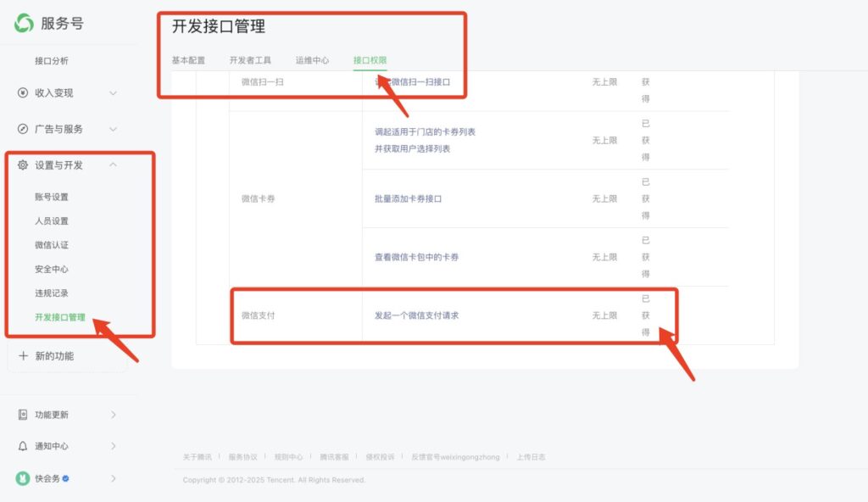The height and width of the screenshot is (502, 868).
Task: Click the 设置与开发 gear icon
Action: tap(23, 165)
